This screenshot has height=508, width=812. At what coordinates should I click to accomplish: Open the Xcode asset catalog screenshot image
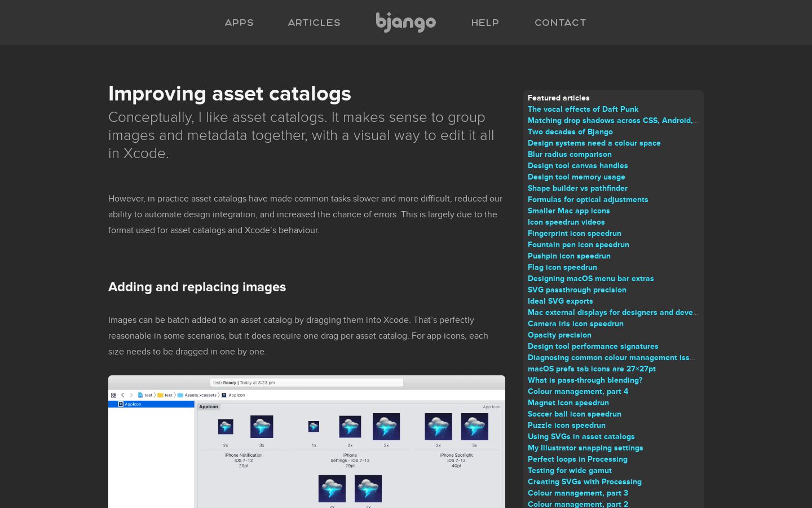307,442
